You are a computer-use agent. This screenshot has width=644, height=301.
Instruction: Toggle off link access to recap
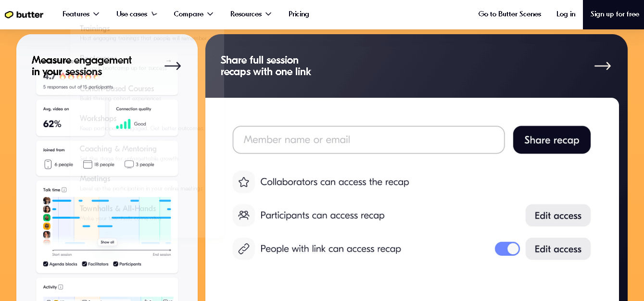pyautogui.click(x=507, y=249)
